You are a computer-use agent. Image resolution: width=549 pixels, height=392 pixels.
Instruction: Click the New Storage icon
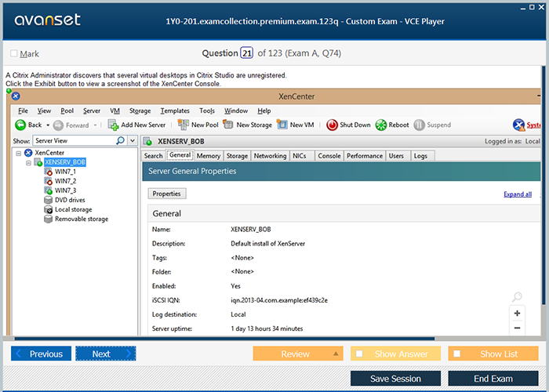[x=228, y=125]
